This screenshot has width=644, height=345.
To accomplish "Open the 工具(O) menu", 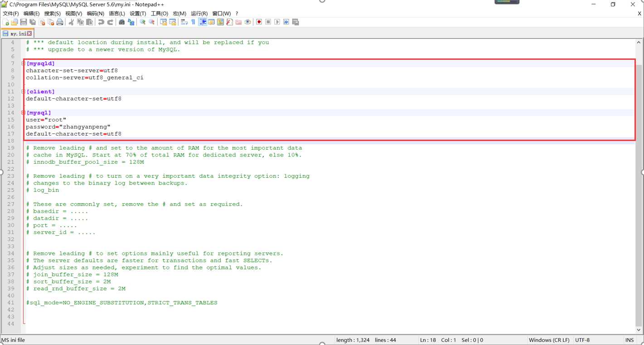I will [x=159, y=14].
